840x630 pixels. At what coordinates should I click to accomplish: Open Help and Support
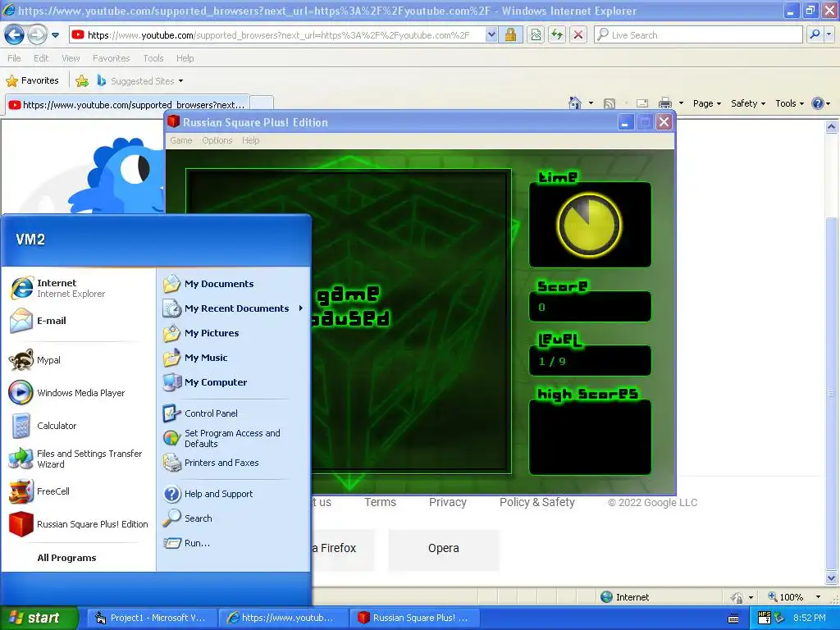point(233,494)
